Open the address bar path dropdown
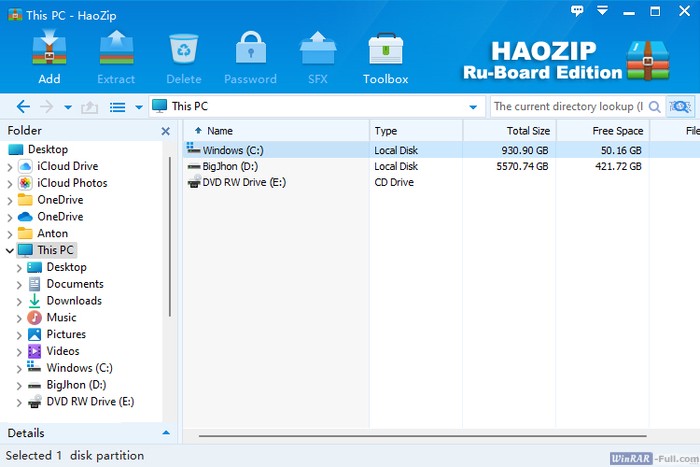This screenshot has width=700, height=467. point(473,107)
